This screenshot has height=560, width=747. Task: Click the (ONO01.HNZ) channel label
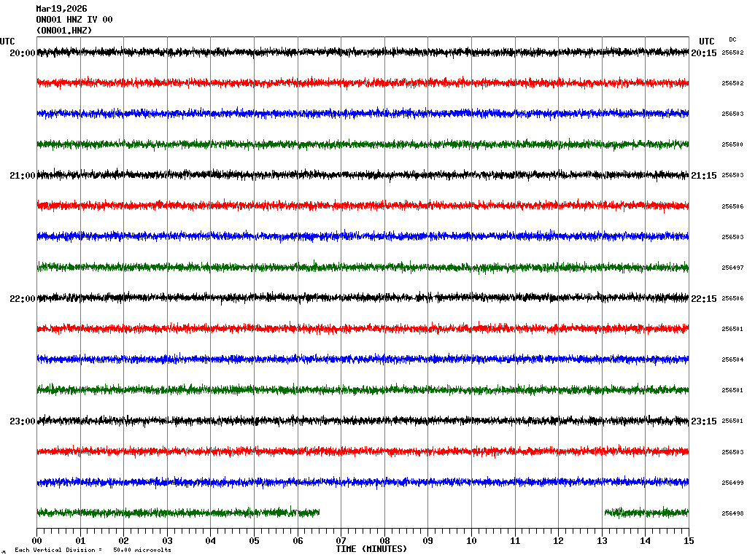[x=64, y=31]
